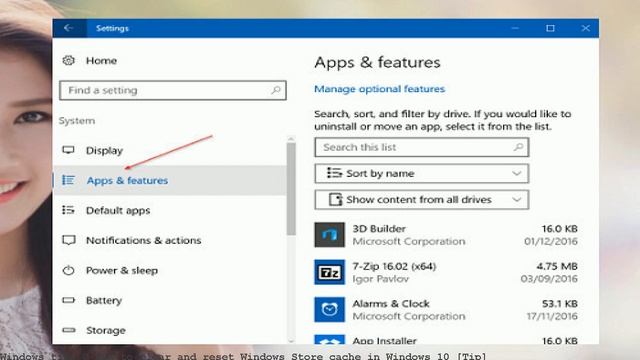Click the Apps & features list icon
Image resolution: width=640 pixels, height=360 pixels.
tap(68, 180)
